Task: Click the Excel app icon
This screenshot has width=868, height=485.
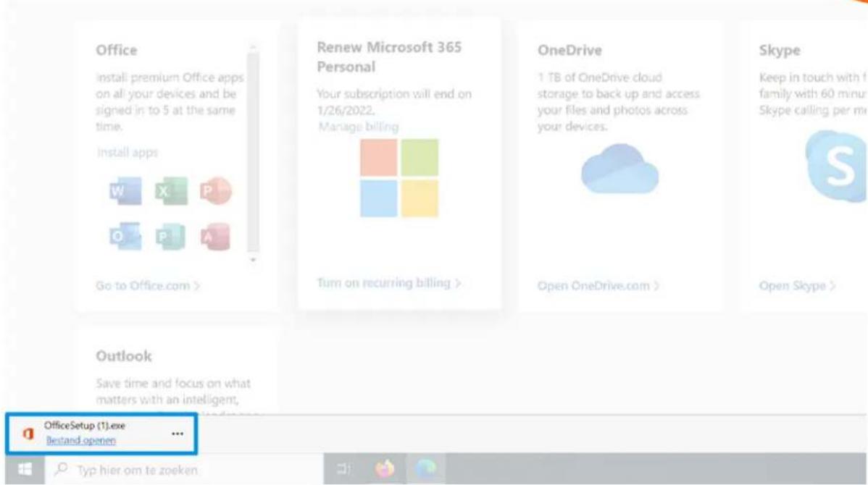Action: tap(171, 191)
